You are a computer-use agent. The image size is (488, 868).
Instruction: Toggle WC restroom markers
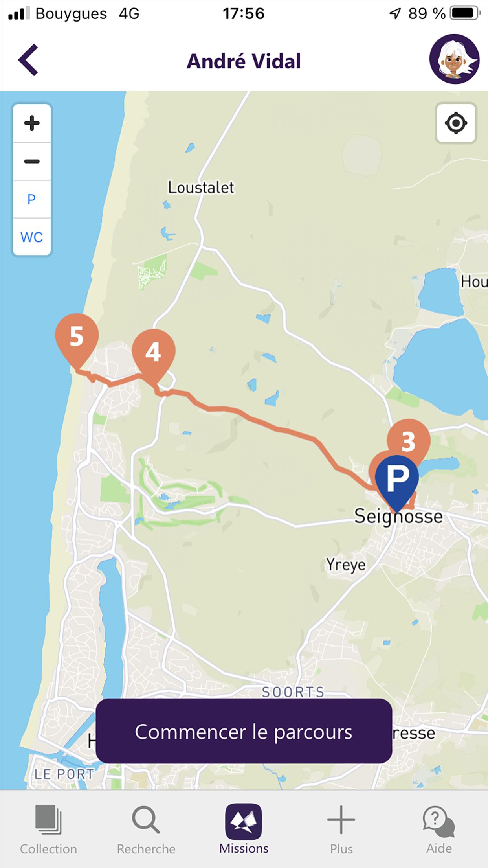[x=32, y=237]
